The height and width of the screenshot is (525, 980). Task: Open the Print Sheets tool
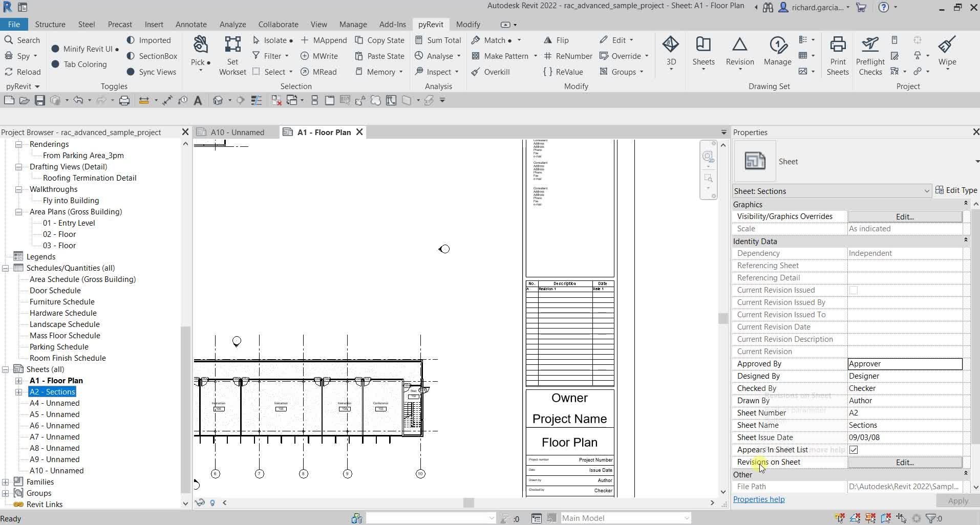tap(838, 54)
